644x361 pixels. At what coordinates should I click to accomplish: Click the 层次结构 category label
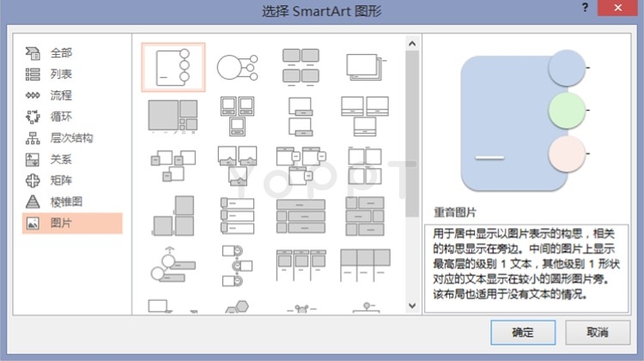(x=71, y=138)
